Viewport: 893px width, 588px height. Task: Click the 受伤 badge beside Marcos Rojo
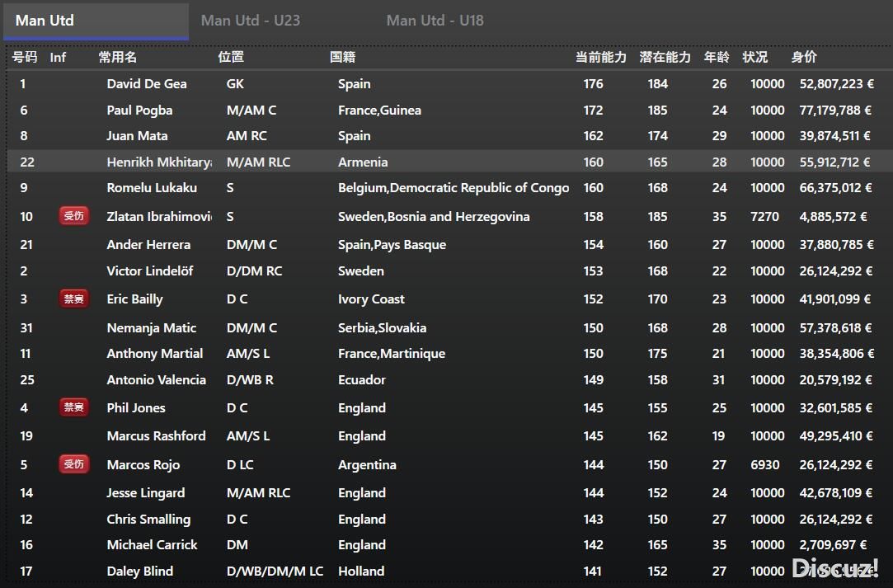click(74, 464)
